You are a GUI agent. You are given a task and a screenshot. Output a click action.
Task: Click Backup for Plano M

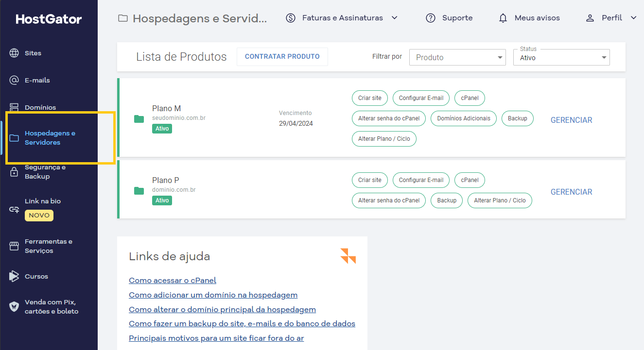tap(518, 118)
